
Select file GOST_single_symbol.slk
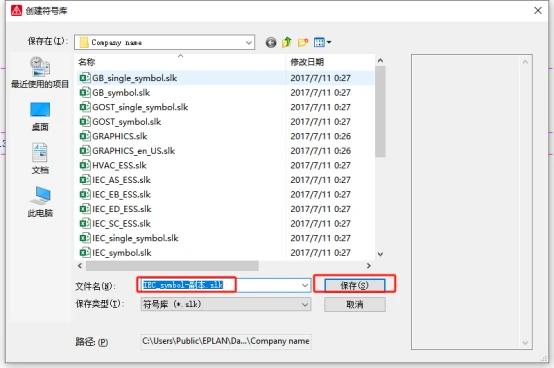[140, 107]
